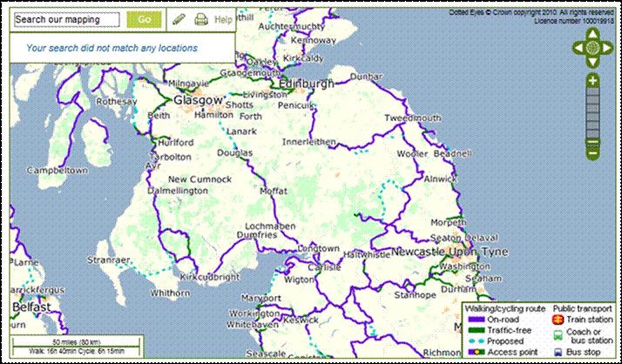
Task: Zoom out with the minus button
Action: click(x=593, y=153)
